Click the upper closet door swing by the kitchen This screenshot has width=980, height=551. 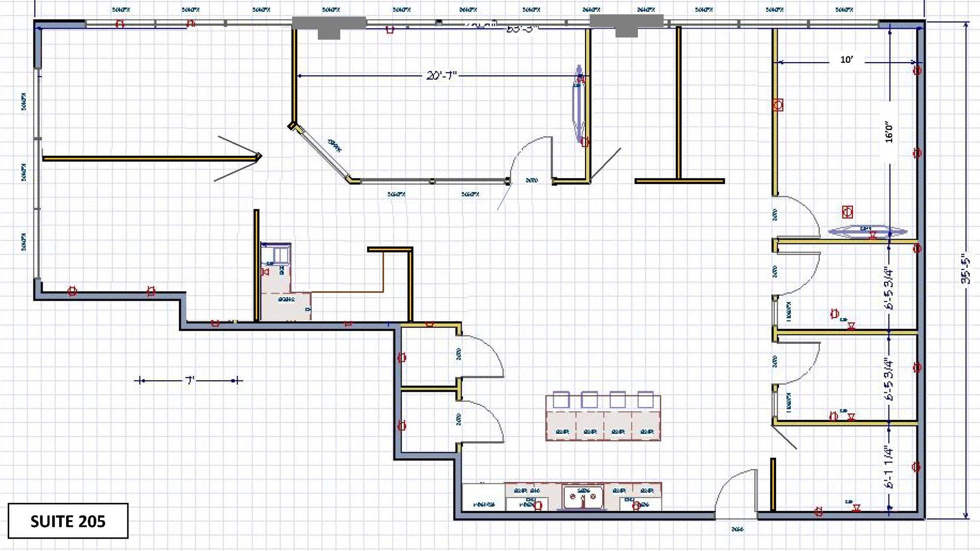(x=483, y=357)
